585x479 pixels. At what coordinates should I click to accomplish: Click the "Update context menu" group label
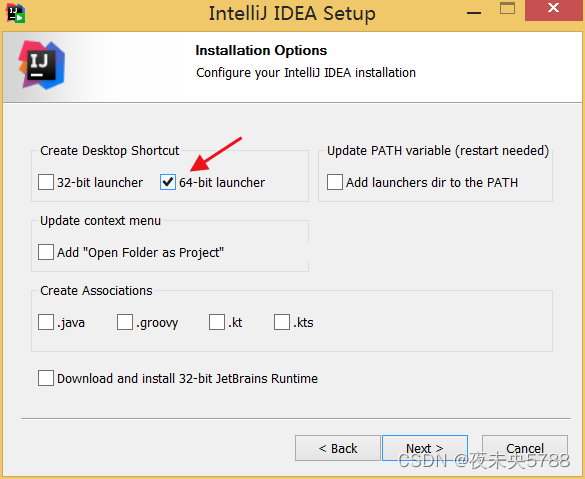[x=100, y=221]
